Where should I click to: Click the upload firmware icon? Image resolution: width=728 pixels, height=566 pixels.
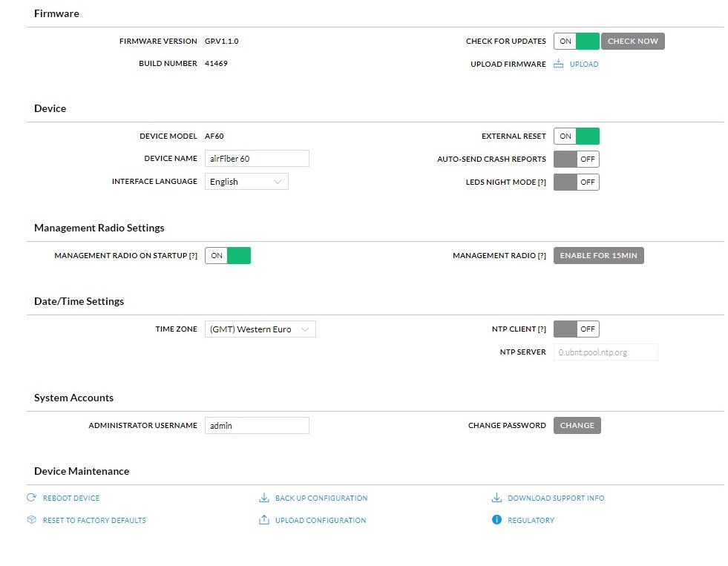(x=559, y=64)
